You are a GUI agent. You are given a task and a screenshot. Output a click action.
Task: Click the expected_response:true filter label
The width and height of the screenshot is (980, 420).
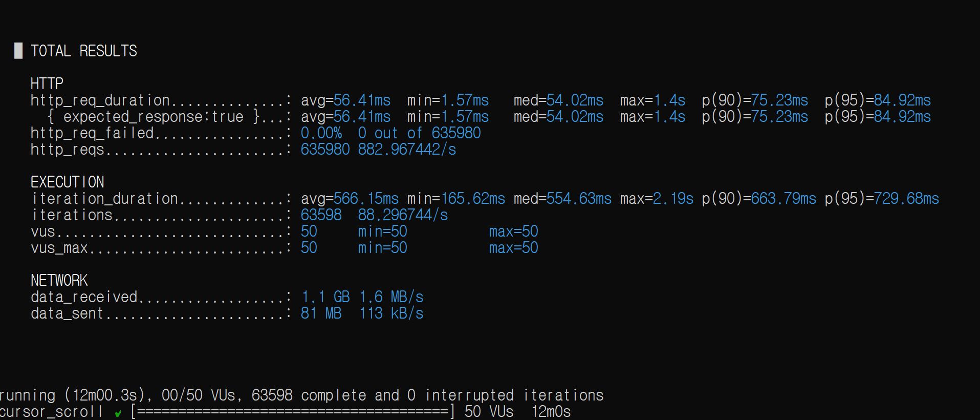[x=154, y=117]
